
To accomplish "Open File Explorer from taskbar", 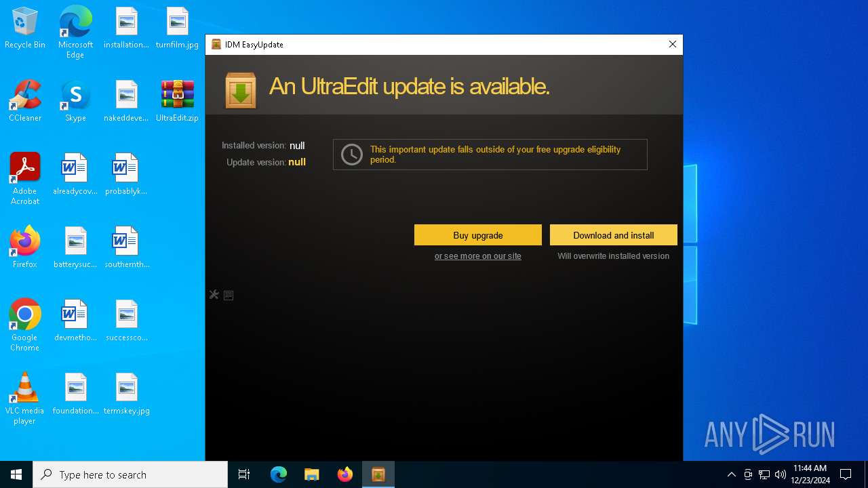I will coord(312,474).
